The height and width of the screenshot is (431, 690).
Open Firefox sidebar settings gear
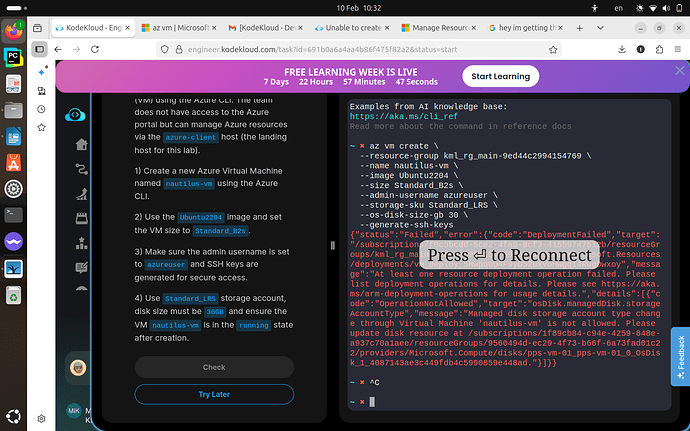point(41,419)
